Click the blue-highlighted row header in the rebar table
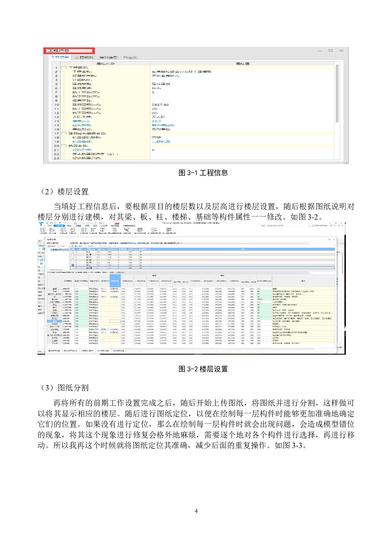Screen dimensions: 392x555 pyautogui.click(x=55, y=321)
